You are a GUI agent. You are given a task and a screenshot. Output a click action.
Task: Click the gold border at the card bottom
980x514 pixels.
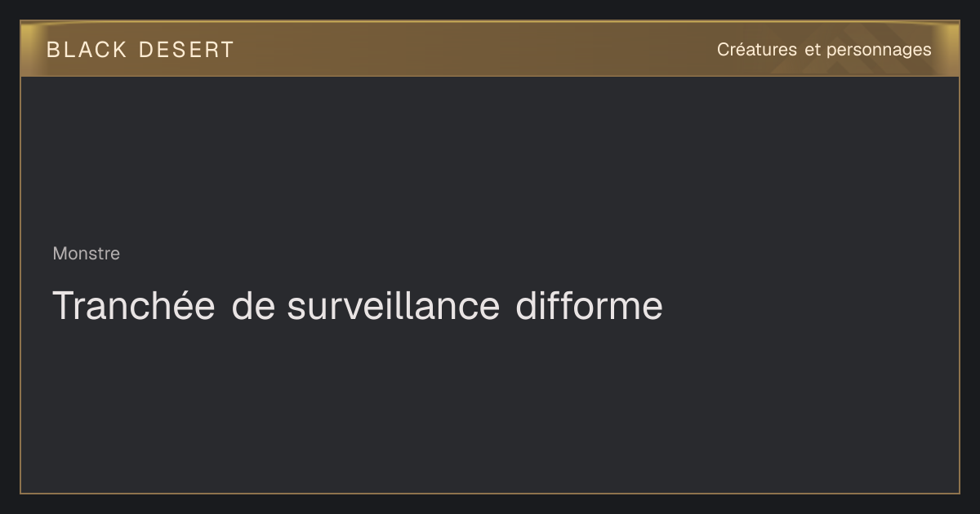[x=490, y=493]
